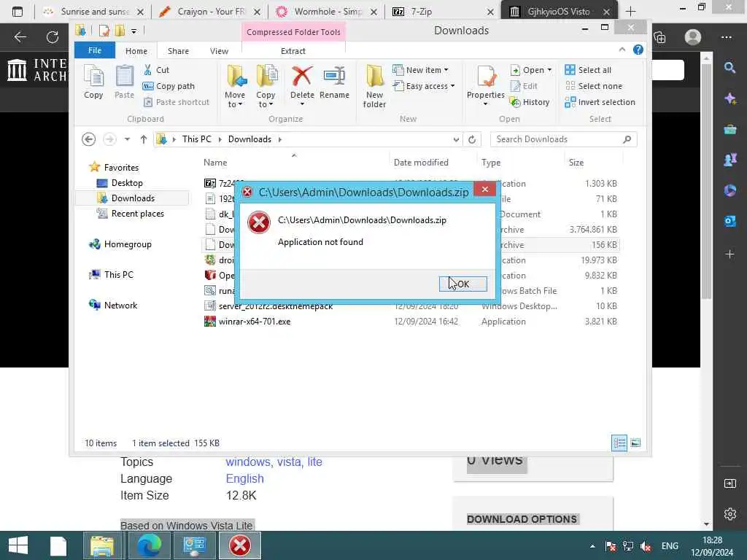This screenshot has height=560, width=747.
Task: Click the New folder icon
Action: click(374, 76)
